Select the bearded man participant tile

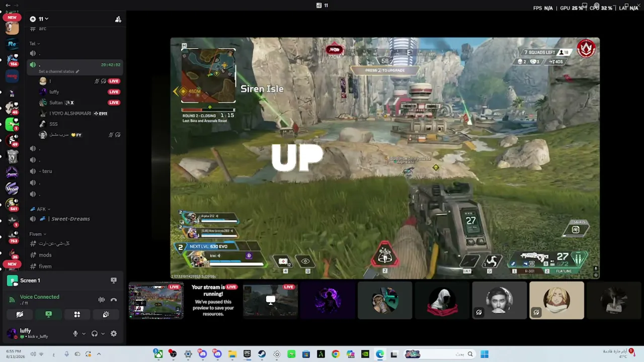click(500, 301)
